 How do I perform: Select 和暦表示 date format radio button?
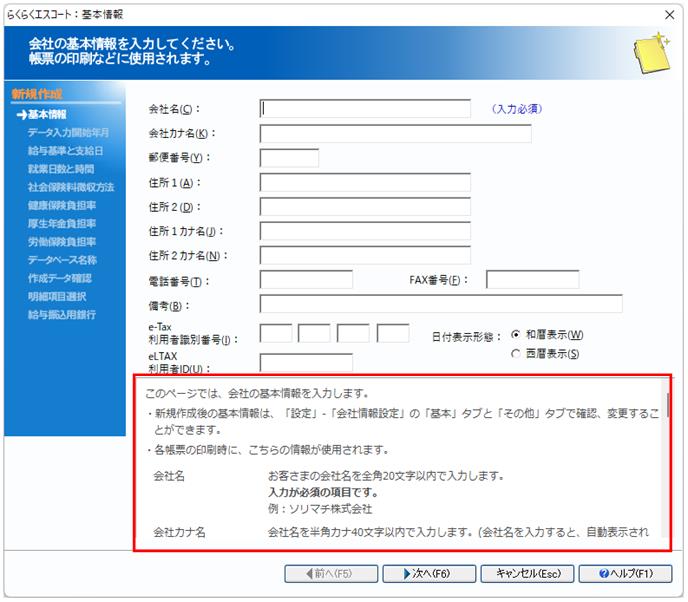(x=516, y=334)
